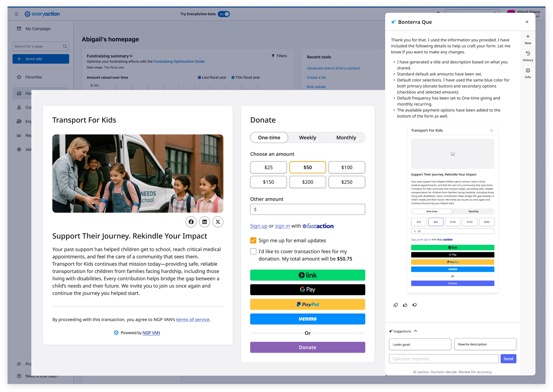
Task: Click the Type your response field
Action: point(444,359)
